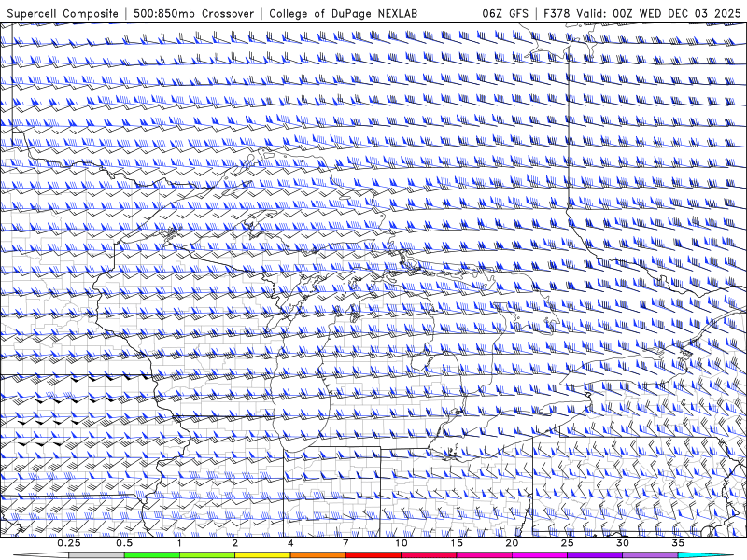Click the yellow-green 1–2 legend segment
The width and height of the screenshot is (747, 560).
tap(207, 555)
